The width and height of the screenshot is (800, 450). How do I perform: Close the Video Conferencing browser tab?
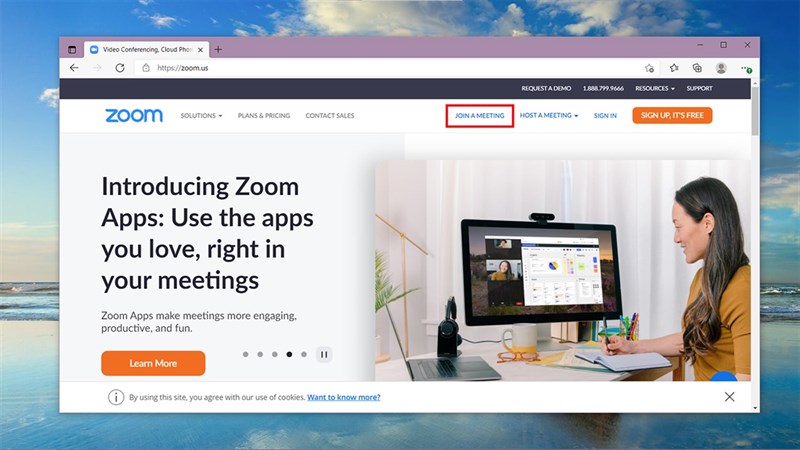(x=201, y=49)
